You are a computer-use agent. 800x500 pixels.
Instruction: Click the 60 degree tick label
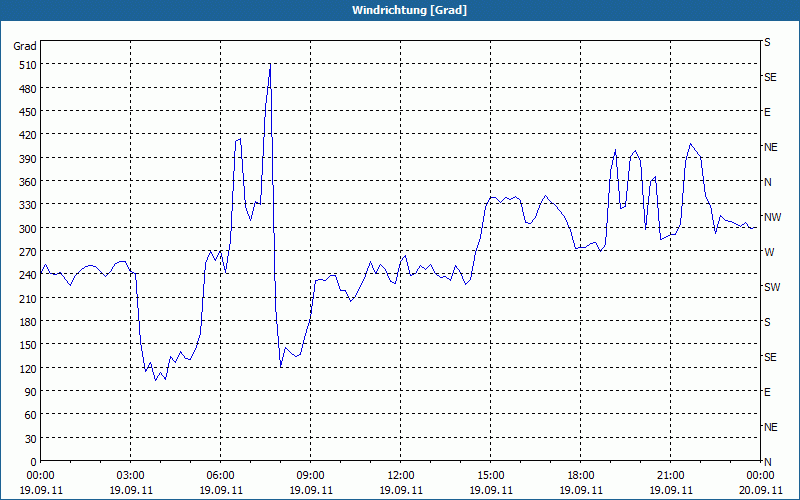pos(31,415)
